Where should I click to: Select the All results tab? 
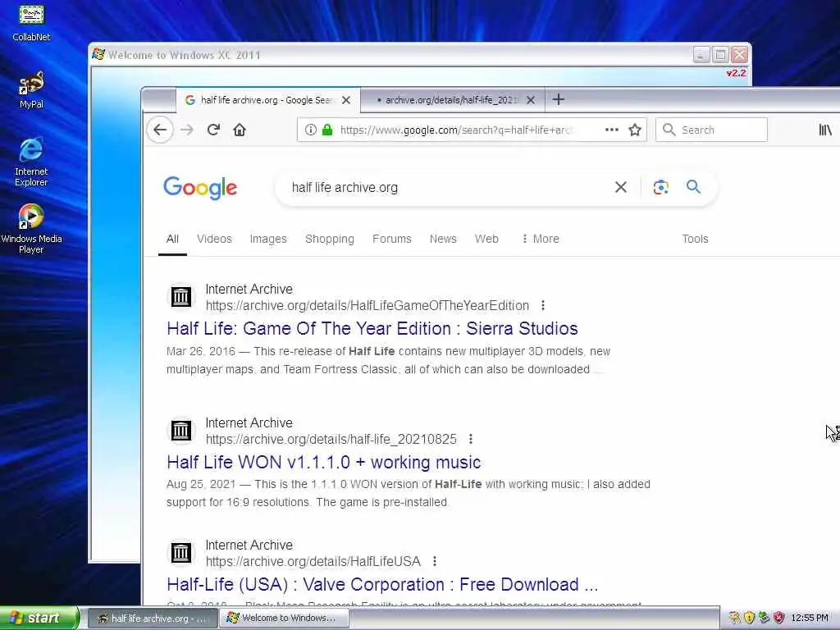pos(172,239)
